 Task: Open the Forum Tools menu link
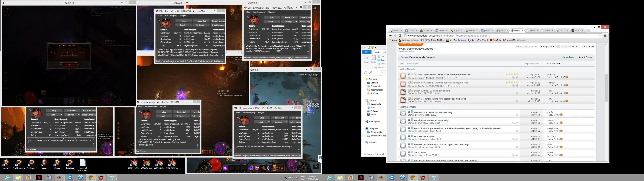tap(568, 57)
